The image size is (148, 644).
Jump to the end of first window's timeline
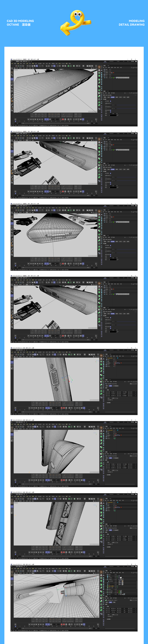(x=42, y=119)
